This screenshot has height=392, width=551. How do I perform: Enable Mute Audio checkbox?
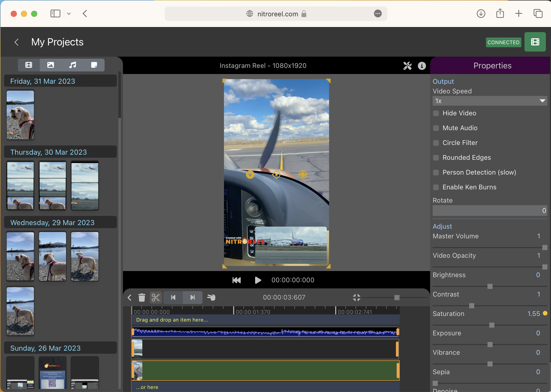(x=436, y=128)
